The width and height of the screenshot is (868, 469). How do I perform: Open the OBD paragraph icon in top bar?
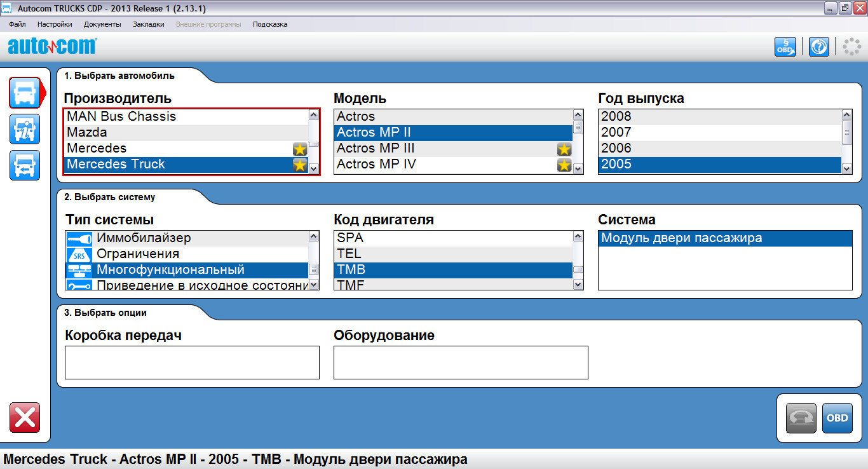pyautogui.click(x=785, y=46)
